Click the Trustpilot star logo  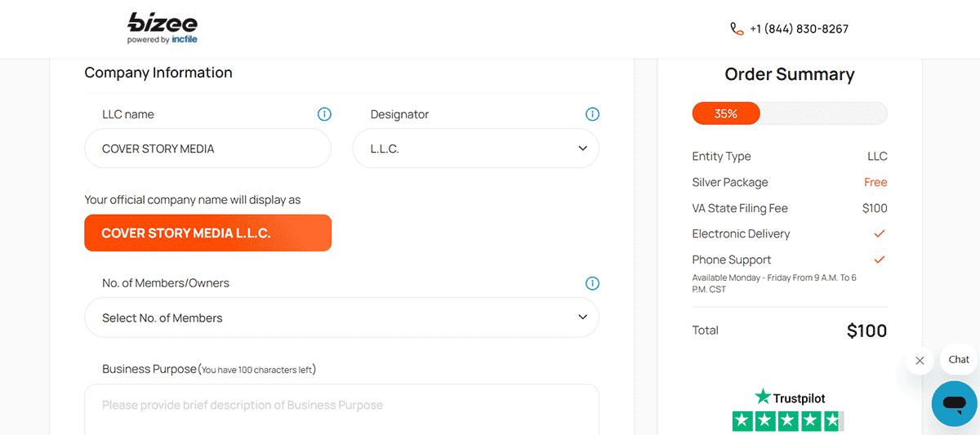click(763, 397)
